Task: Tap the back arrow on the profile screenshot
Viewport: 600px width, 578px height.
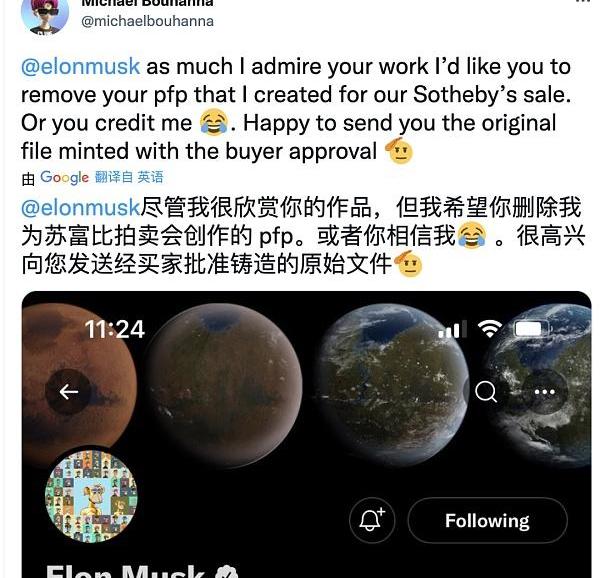Action: (x=68, y=392)
